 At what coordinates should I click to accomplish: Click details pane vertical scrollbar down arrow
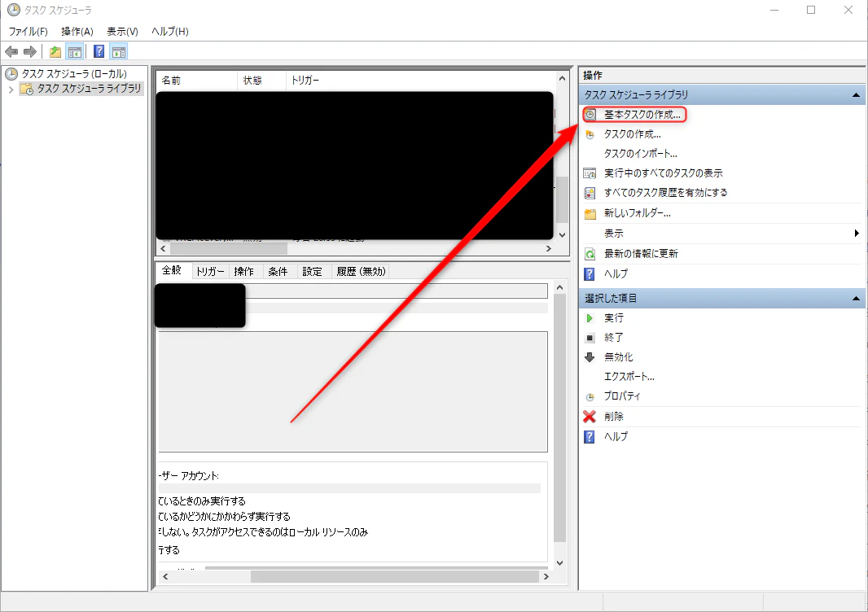(559, 563)
